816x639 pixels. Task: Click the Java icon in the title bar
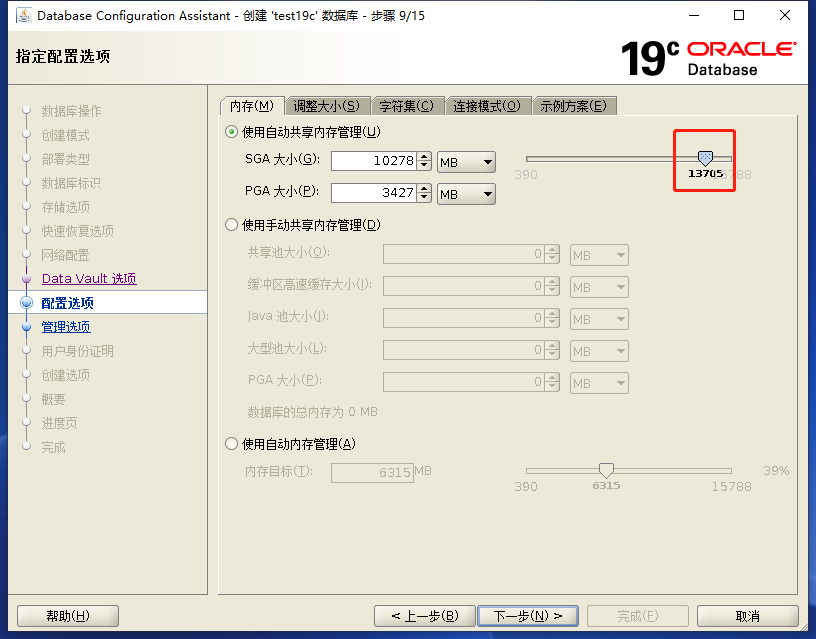(x=23, y=16)
